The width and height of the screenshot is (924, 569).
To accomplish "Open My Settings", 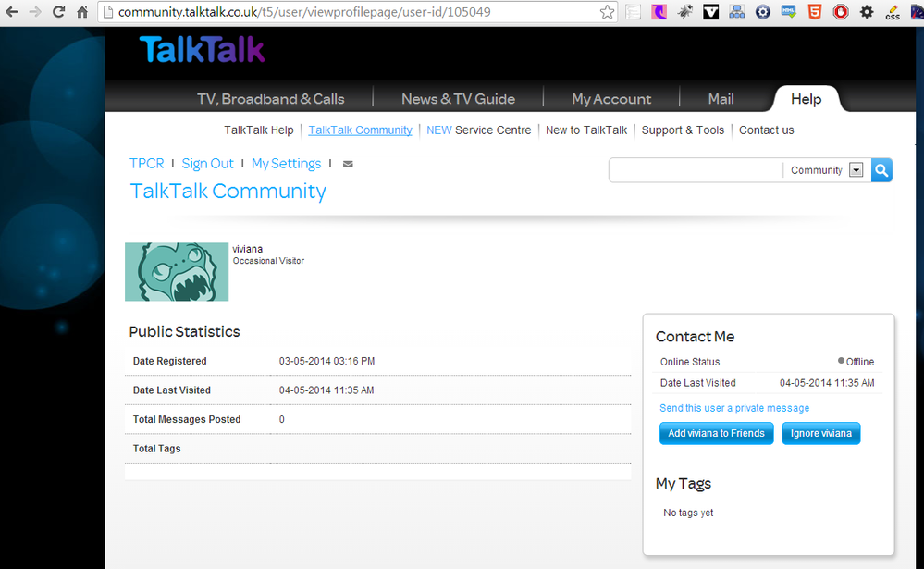I will click(x=287, y=164).
